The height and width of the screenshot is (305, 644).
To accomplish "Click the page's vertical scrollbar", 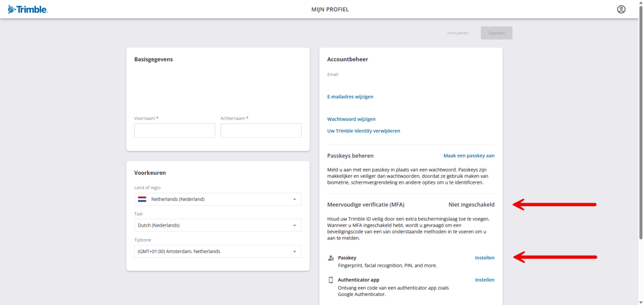I will click(640, 129).
